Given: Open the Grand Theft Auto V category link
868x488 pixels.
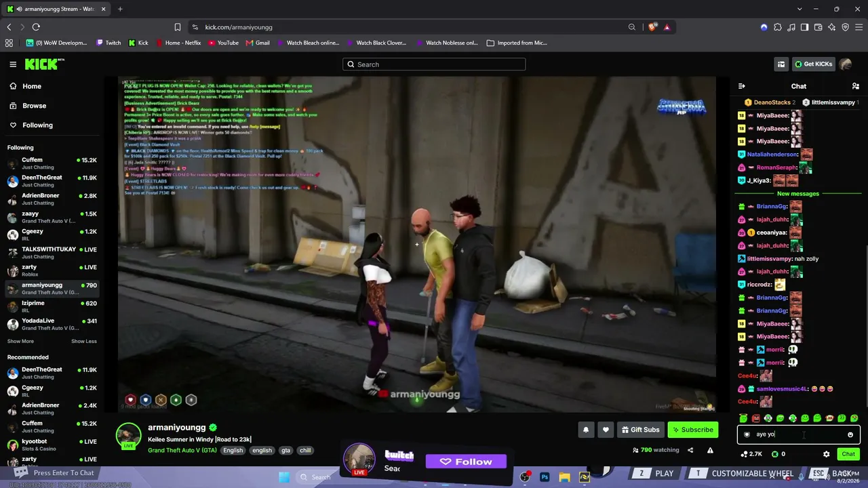Looking at the screenshot, I should [182, 451].
